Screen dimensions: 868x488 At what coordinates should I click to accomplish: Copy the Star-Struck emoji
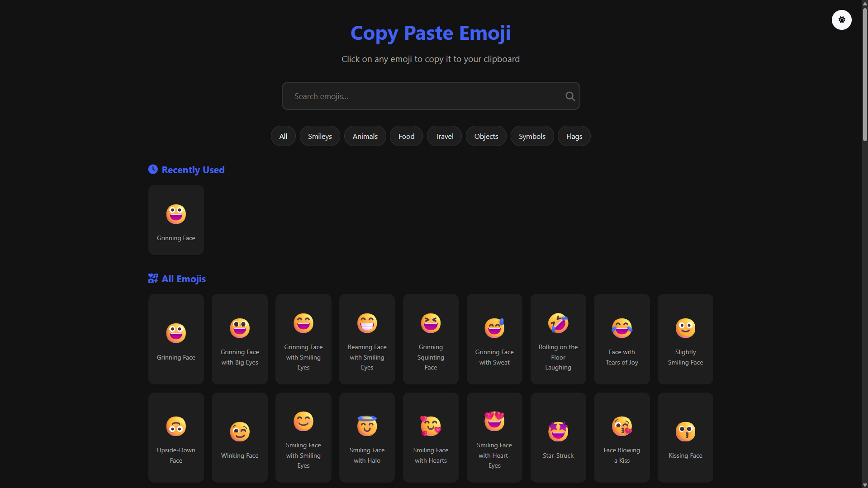point(558,437)
